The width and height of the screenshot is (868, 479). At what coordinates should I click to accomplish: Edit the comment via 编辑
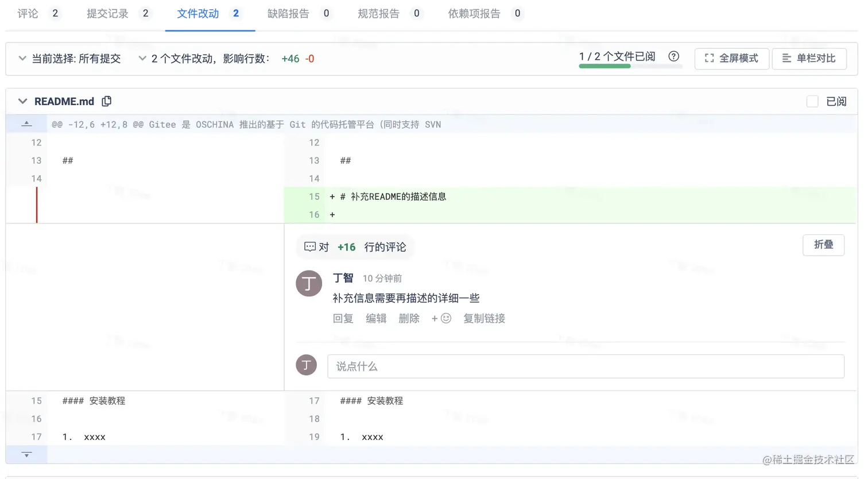tap(376, 318)
